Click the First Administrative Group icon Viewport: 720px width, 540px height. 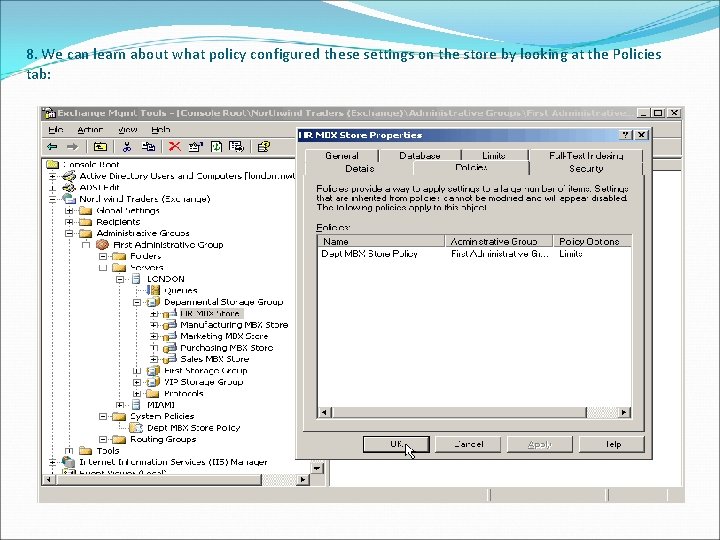102,245
